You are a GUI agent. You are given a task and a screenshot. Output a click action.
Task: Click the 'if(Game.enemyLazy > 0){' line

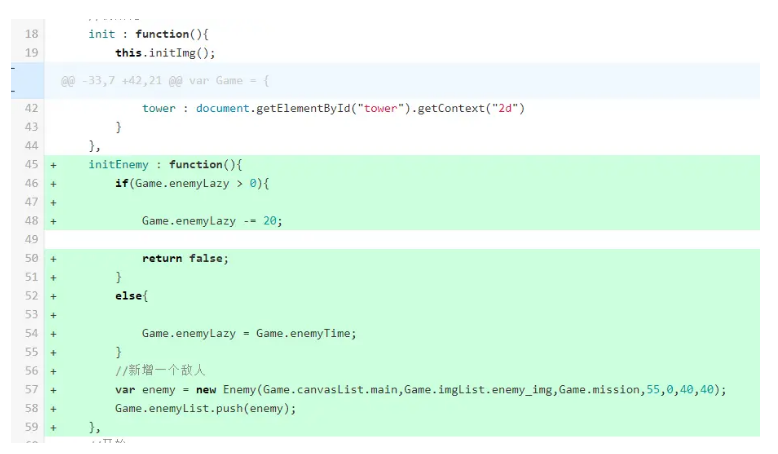(x=192, y=184)
